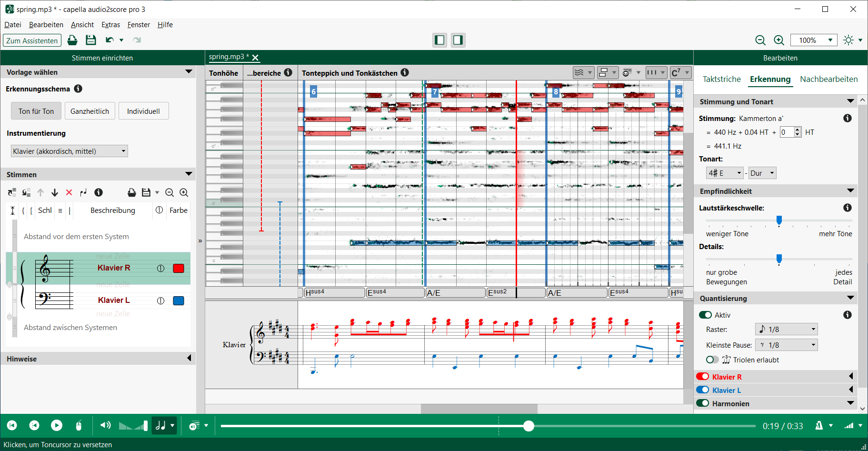Click the print icon in Stimmen panel
The width and height of the screenshot is (868, 451).
(x=132, y=192)
